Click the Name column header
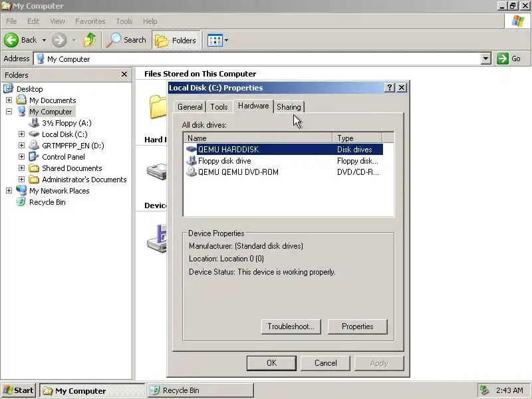 (258, 138)
